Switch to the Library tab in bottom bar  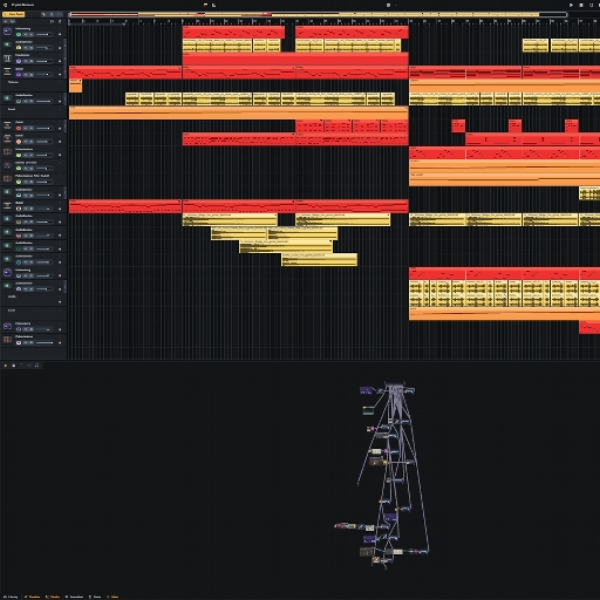10,597
